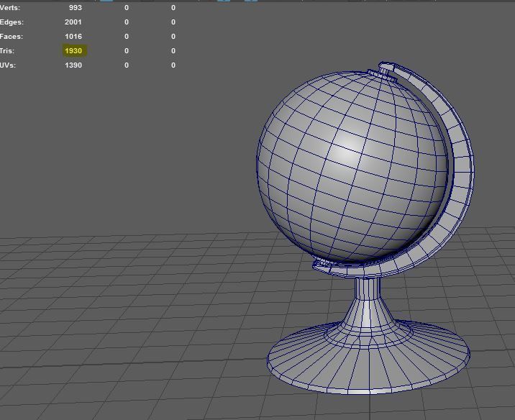This screenshot has width=515, height=420.
Task: Click the Tris: label in the poly count display
Action: coord(7,51)
